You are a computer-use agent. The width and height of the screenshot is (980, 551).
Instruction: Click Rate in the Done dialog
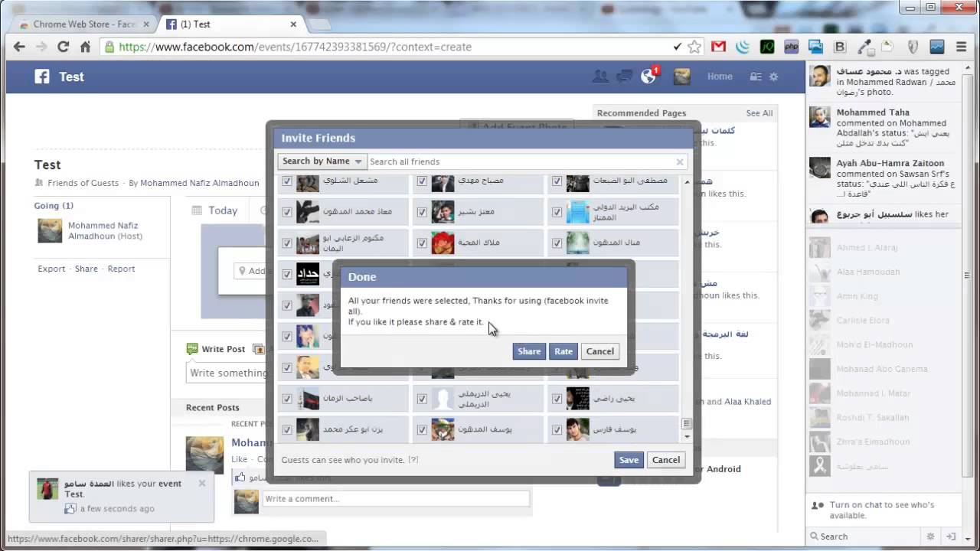click(563, 351)
